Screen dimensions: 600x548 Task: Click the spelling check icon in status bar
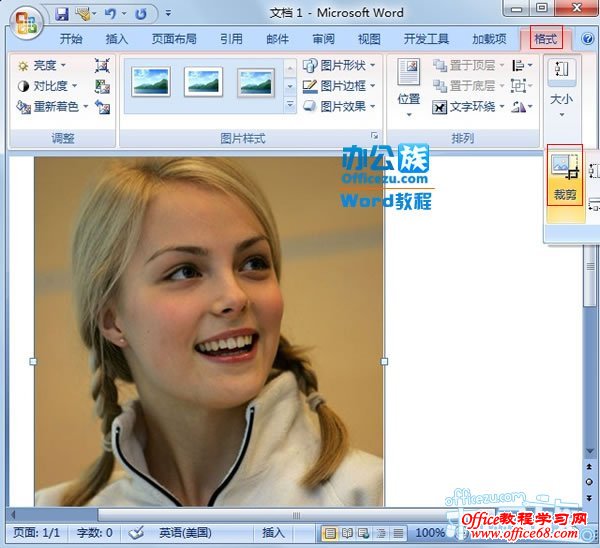137,533
